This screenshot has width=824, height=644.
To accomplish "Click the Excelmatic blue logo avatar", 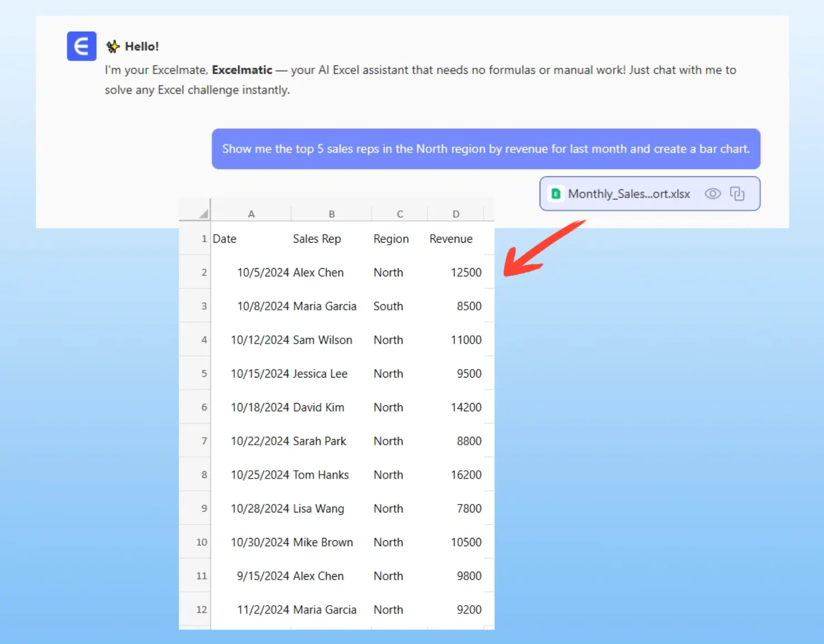I will [82, 46].
